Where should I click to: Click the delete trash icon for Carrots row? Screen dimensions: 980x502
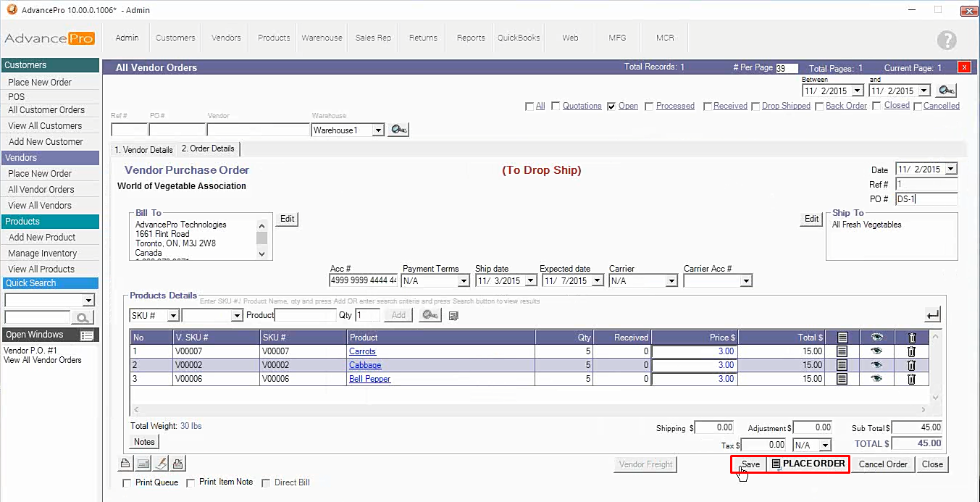(911, 351)
